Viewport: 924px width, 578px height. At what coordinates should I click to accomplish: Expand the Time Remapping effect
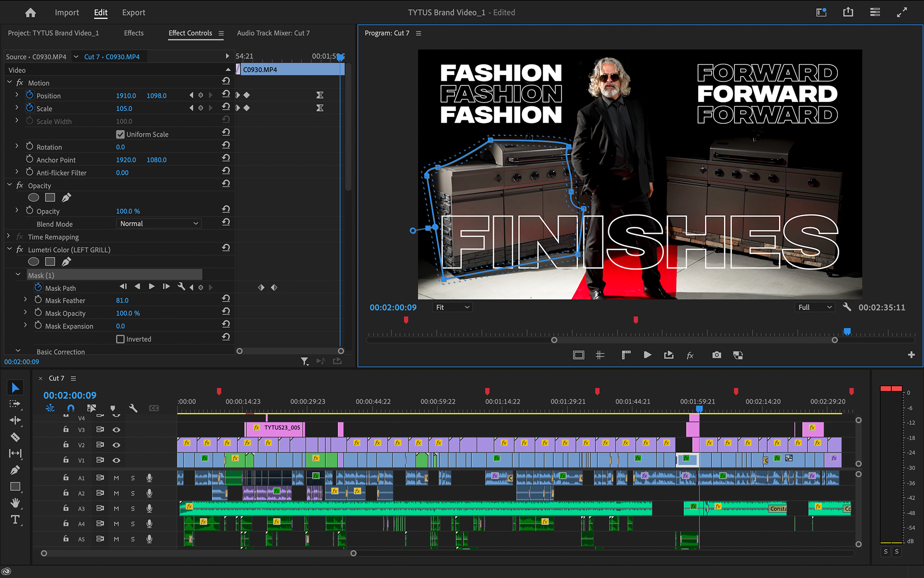click(9, 236)
